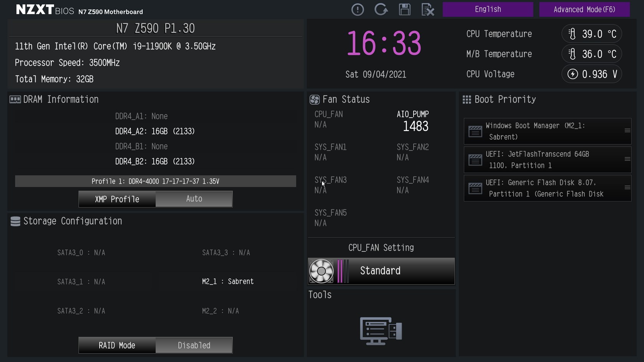Screen dimensions: 644x362
Task: Click Processor Speed: 3500MHz line
Action: [x=67, y=63]
